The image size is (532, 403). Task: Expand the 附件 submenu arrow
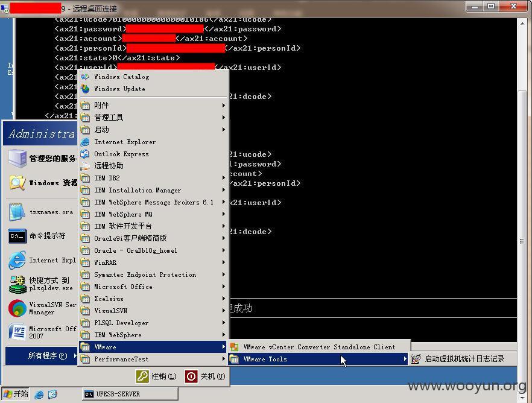[224, 106]
